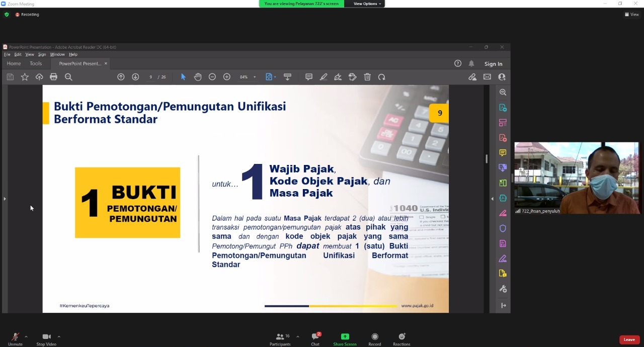The image size is (644, 347).
Task: Click the Delete trash icon
Action: 367,77
